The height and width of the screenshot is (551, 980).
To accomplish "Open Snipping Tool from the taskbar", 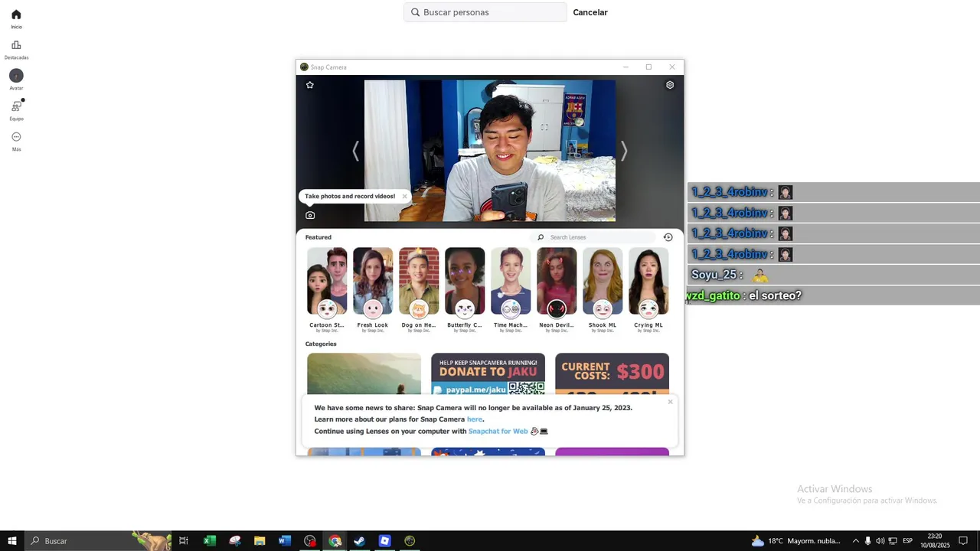I will (x=234, y=541).
